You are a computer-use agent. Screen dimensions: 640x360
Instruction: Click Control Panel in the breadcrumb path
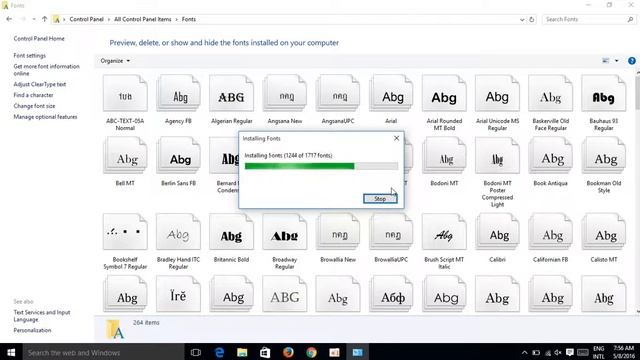click(87, 19)
